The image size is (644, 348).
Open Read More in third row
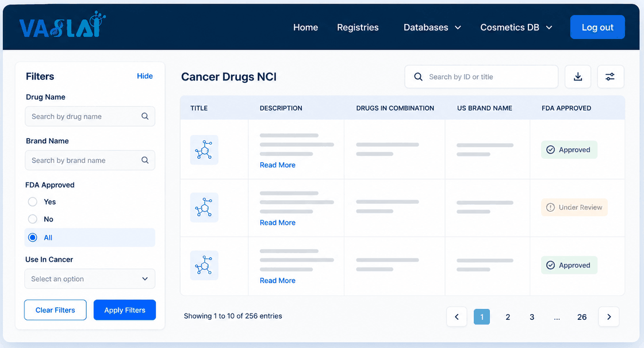pos(278,281)
